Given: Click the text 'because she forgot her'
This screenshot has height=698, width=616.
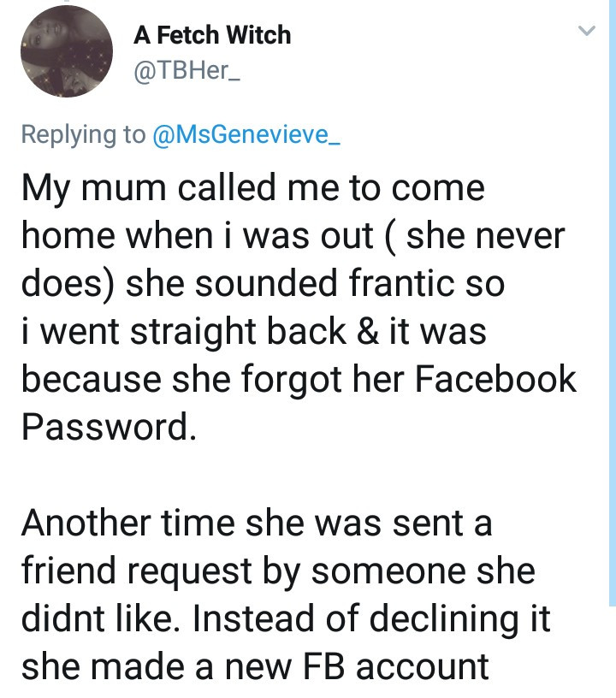Looking at the screenshot, I should coord(214,379).
